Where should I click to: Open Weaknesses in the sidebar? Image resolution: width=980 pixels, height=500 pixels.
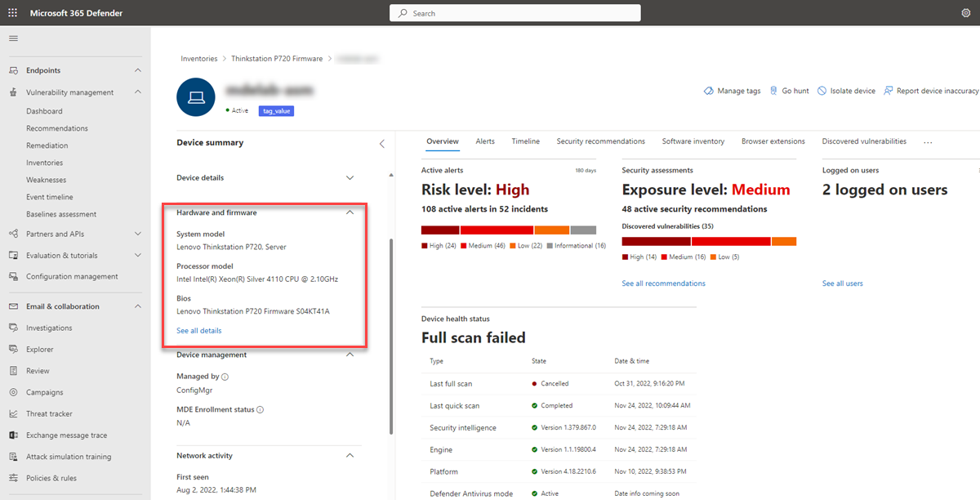coord(47,180)
